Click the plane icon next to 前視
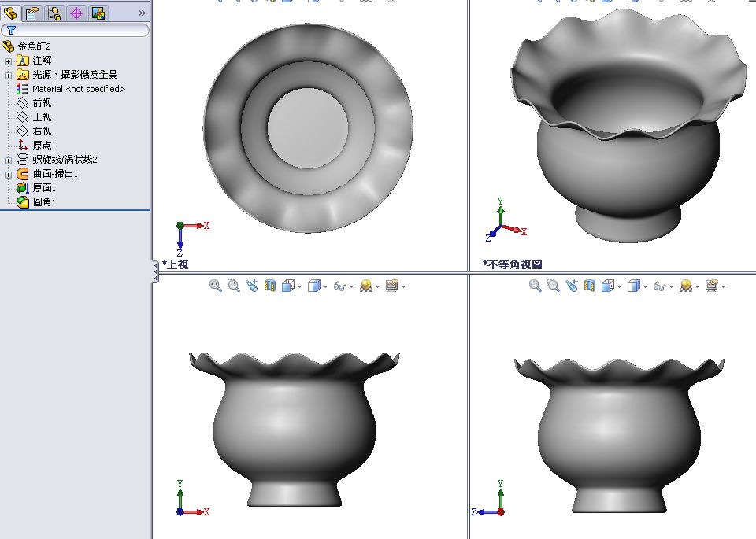Screen dimensions: 756x539 [x=22, y=102]
